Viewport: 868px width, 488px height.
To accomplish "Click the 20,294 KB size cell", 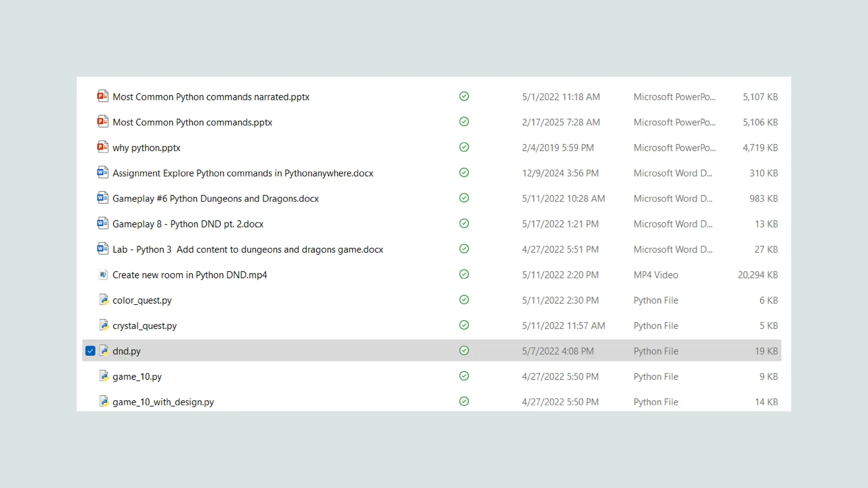I will click(757, 275).
